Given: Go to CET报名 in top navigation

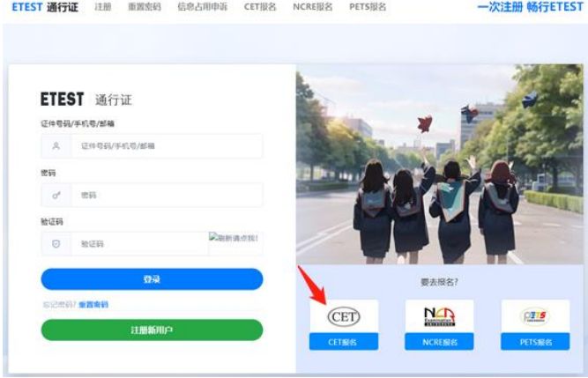Looking at the screenshot, I should [260, 7].
